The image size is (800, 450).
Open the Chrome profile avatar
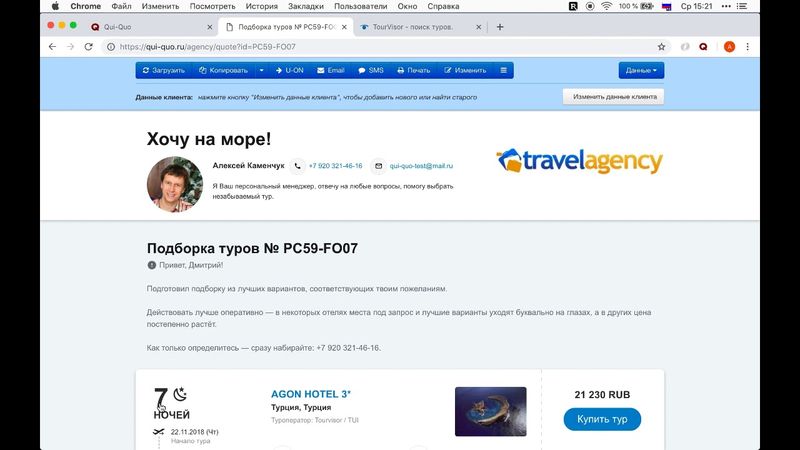click(730, 46)
